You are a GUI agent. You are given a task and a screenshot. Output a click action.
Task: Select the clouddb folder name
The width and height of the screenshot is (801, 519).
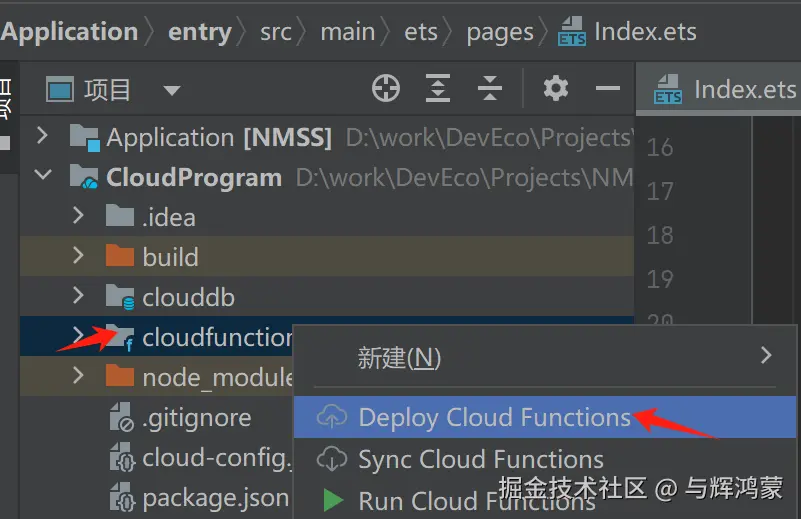click(189, 297)
